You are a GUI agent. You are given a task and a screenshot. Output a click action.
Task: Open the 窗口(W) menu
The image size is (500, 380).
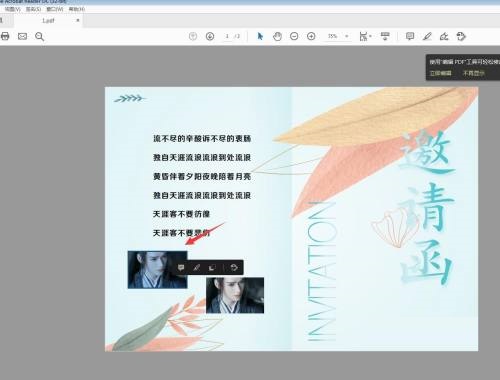pyautogui.click(x=55, y=9)
